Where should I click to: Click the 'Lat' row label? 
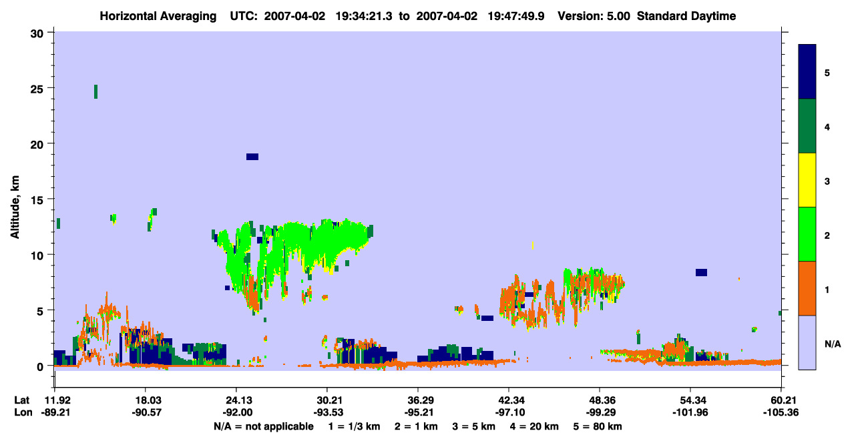[x=22, y=400]
